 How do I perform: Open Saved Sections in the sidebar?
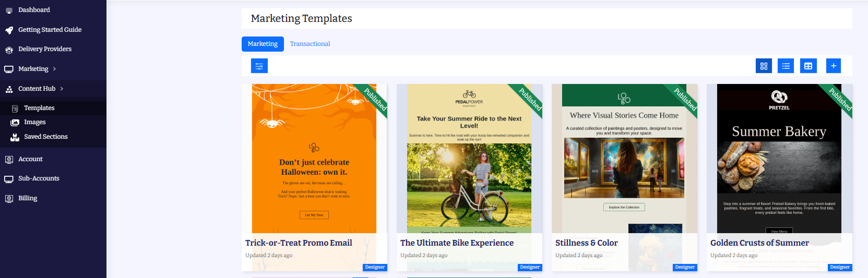point(45,137)
